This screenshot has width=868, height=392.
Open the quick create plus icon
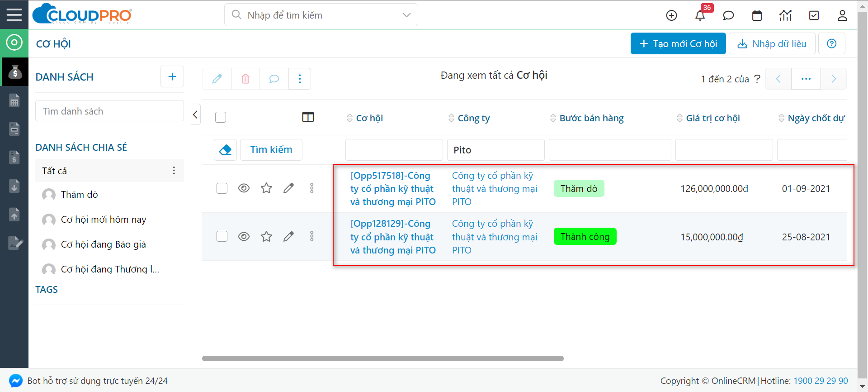pos(671,15)
